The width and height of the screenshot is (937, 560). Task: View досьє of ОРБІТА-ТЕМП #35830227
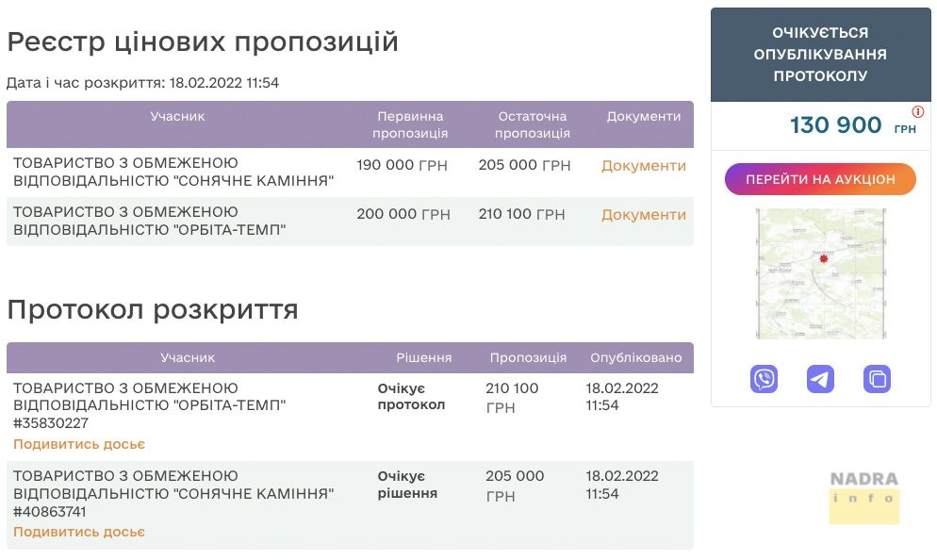point(79,444)
